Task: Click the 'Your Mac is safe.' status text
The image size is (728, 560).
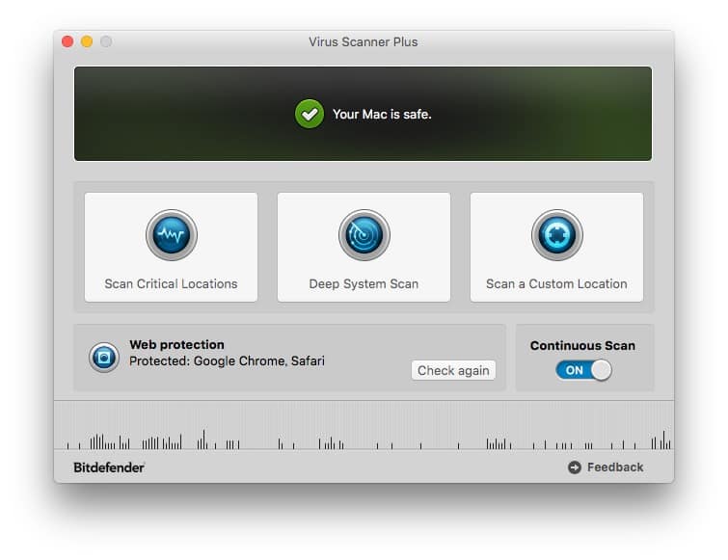Action: click(x=382, y=114)
